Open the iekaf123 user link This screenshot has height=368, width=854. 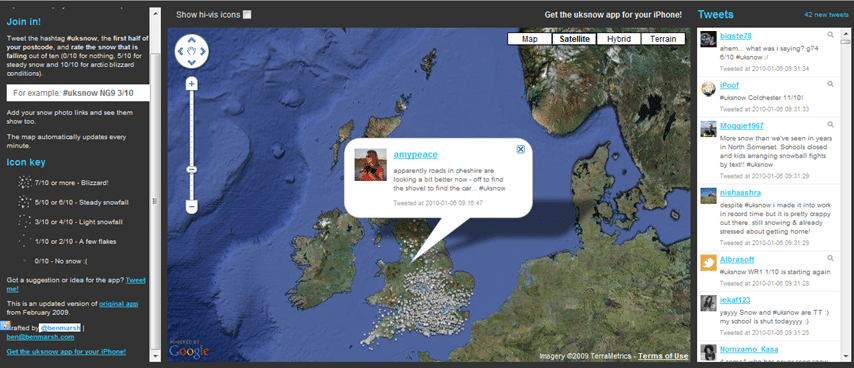pyautogui.click(x=735, y=299)
